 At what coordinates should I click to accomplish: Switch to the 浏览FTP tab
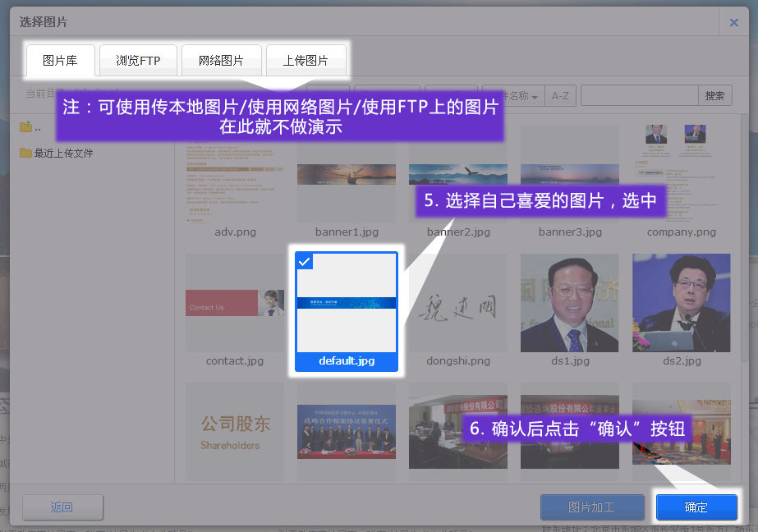(x=138, y=61)
